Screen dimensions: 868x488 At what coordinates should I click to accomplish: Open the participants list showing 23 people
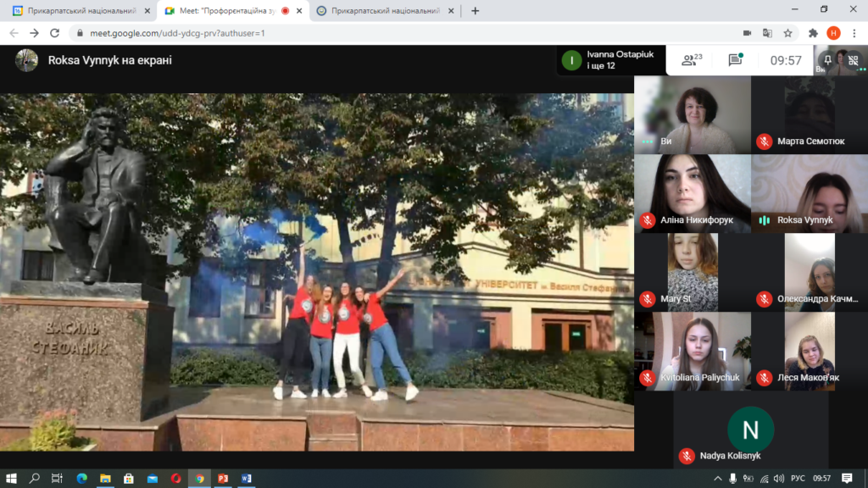693,60
